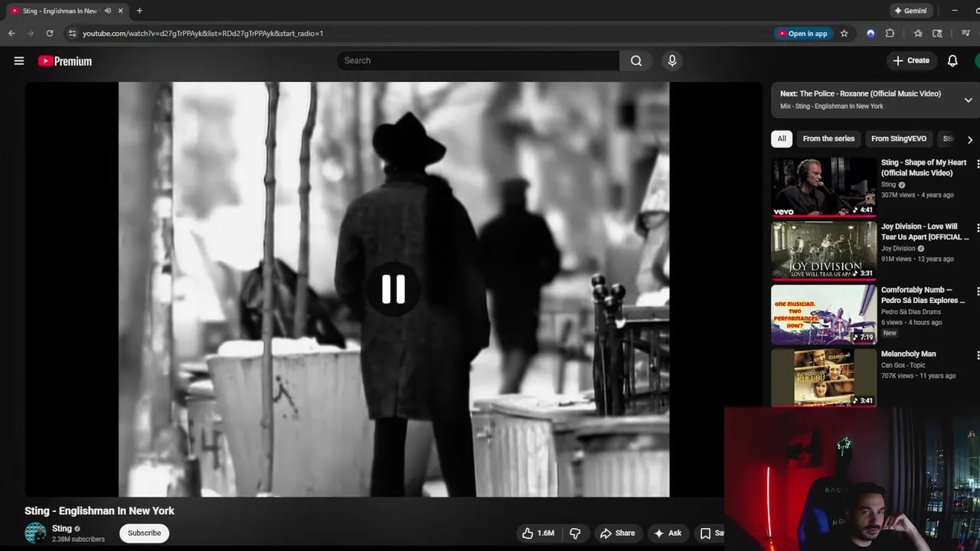Reload the page
Viewport: 980px width, 551px height.
pos(50,34)
